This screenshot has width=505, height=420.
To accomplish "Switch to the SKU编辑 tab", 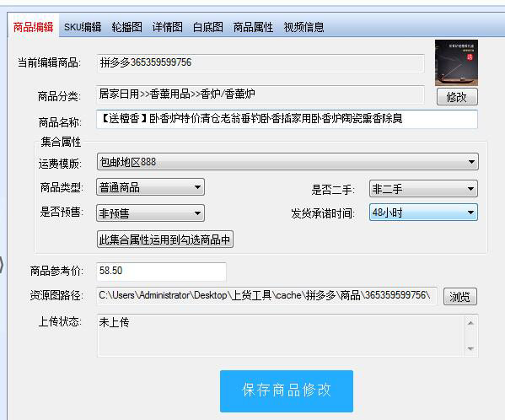I will (83, 27).
